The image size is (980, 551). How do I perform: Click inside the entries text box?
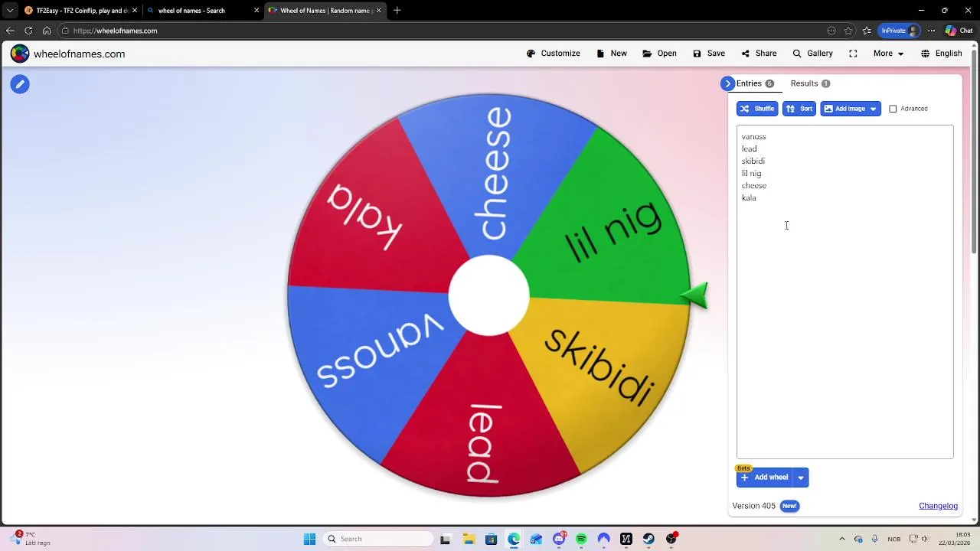coord(845,292)
